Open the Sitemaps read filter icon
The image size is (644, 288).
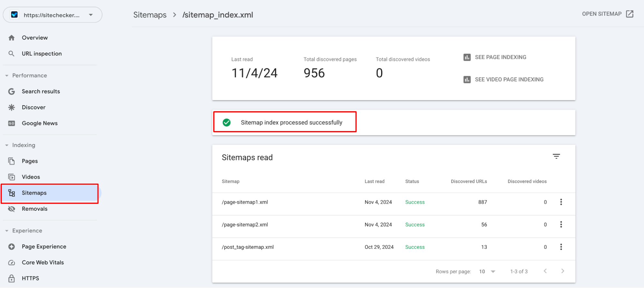556,156
